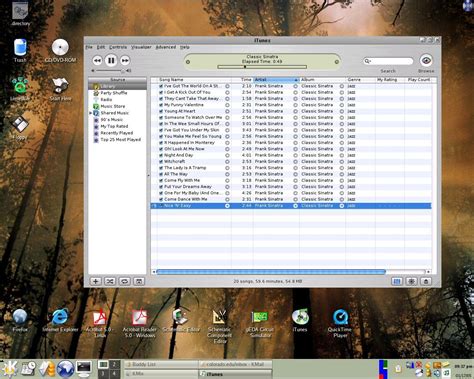Click the horizontal scrollbar under song list
This screenshot has height=379, width=474.
tap(271, 272)
